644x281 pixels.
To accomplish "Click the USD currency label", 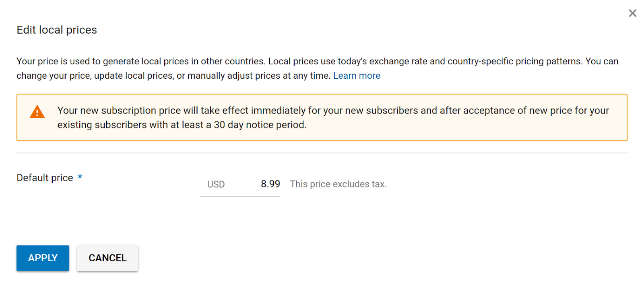I will pos(216,184).
